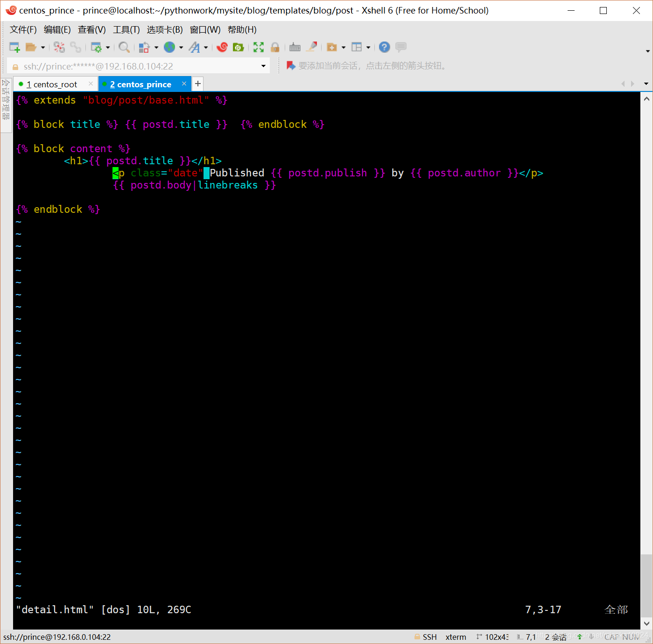
Task: Click the SSH status bar entry
Action: tap(425, 637)
